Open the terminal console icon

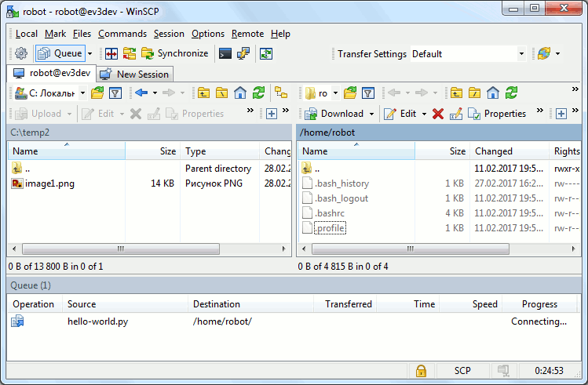coord(225,53)
